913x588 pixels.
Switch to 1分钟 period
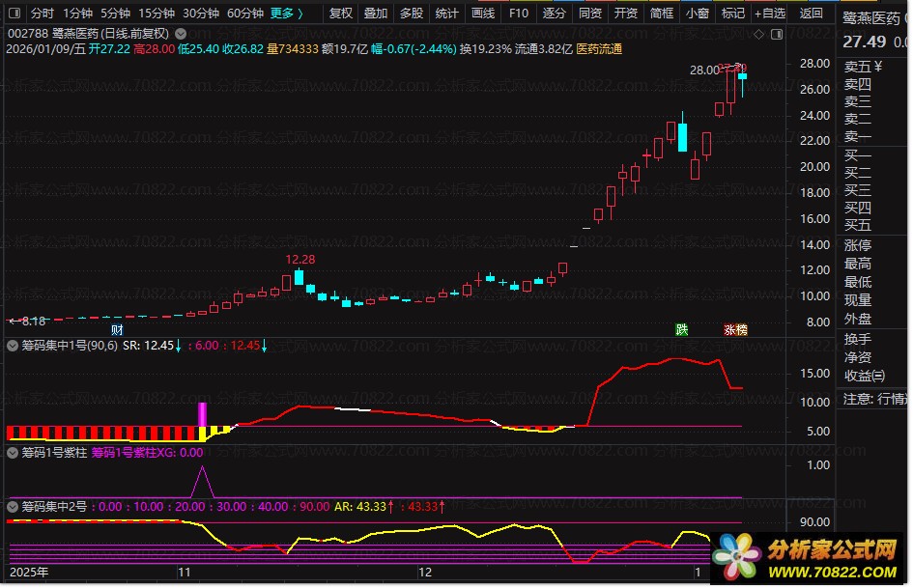[77, 13]
